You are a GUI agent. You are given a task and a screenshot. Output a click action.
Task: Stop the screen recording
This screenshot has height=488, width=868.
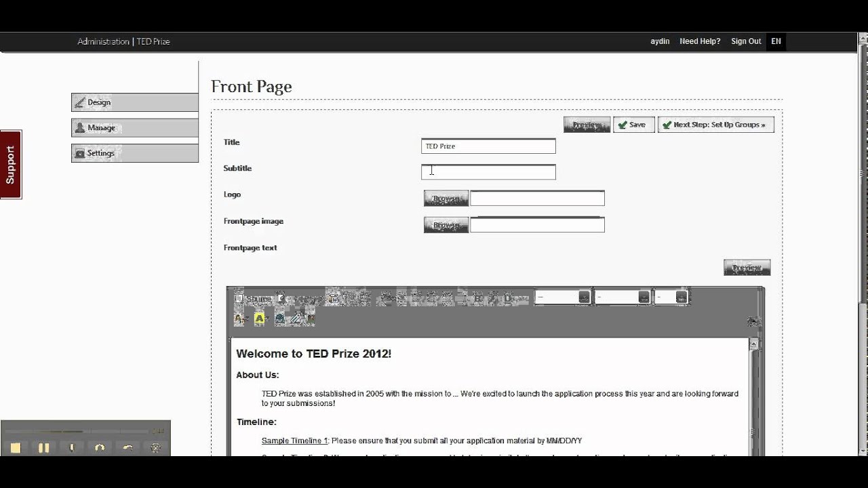pyautogui.click(x=16, y=447)
